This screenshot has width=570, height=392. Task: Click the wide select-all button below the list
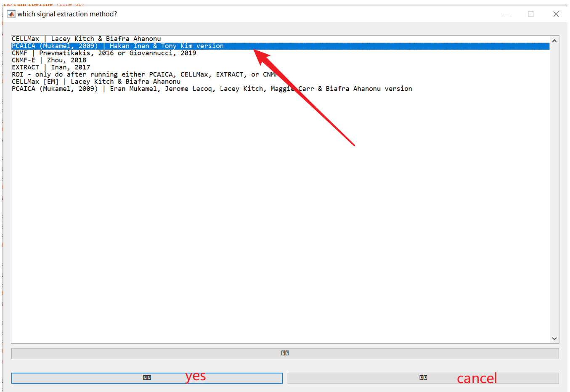pyautogui.click(x=285, y=353)
